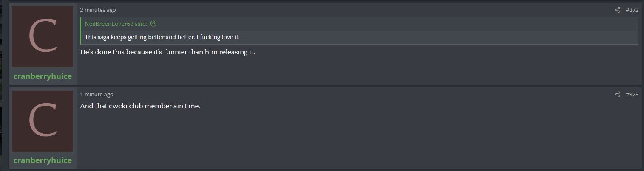The height and width of the screenshot is (171, 644).
Task: Click the green left border of the quote
Action: (x=81, y=31)
